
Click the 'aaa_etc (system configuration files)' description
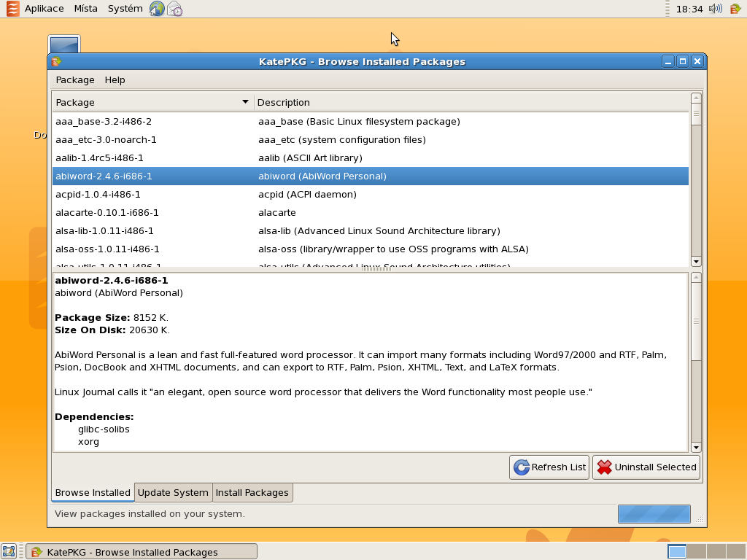341,139
